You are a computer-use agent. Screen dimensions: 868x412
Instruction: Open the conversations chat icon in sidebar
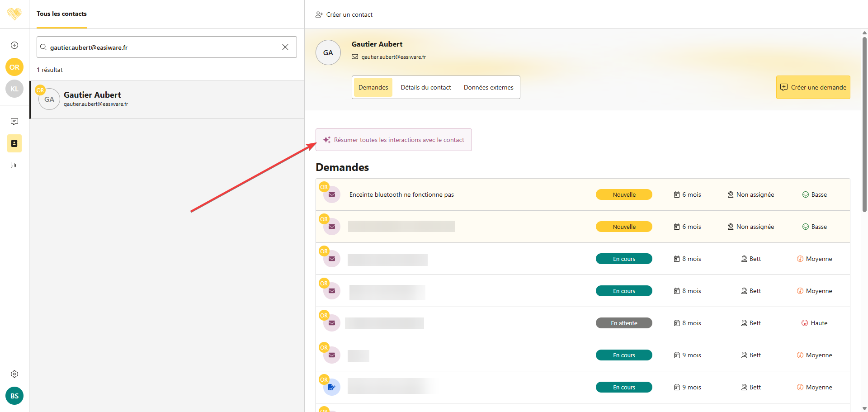point(14,122)
